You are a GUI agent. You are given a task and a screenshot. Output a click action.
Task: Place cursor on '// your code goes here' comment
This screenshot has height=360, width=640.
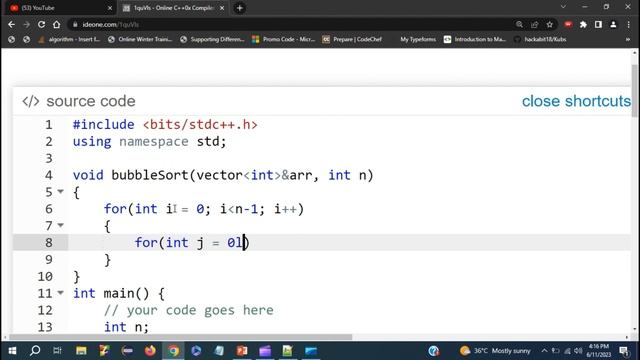(189, 310)
